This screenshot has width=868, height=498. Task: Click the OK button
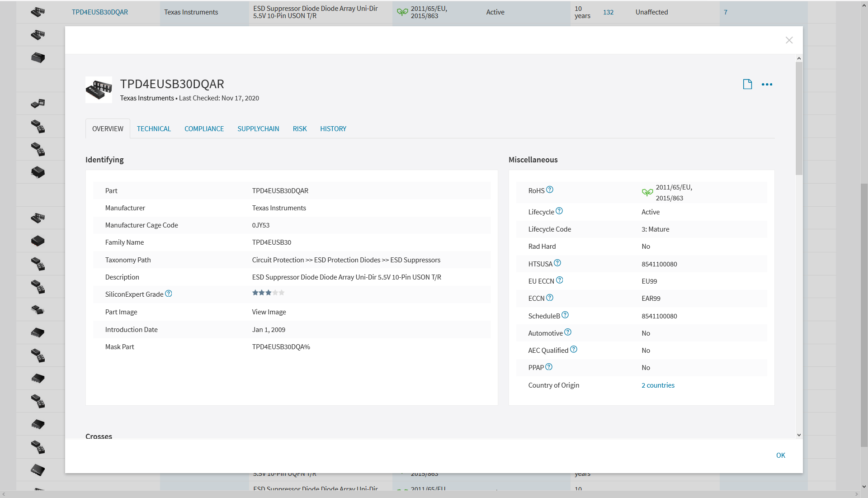[781, 455]
